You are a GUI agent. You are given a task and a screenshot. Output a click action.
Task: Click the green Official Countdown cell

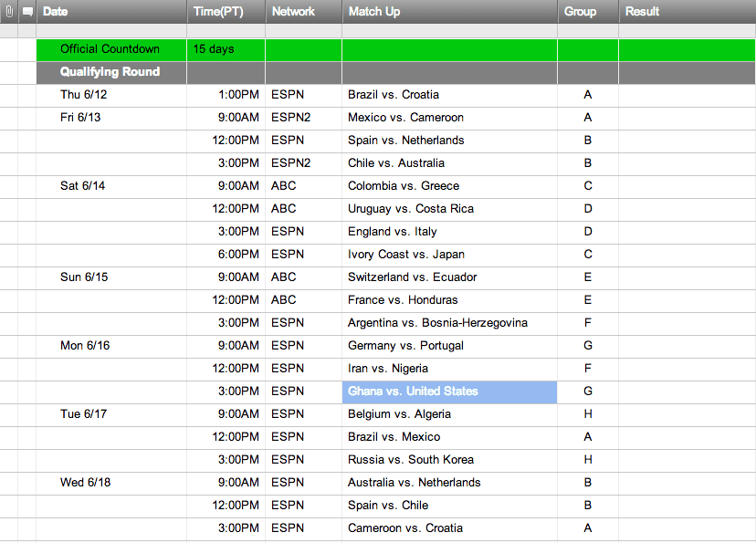coord(110,49)
